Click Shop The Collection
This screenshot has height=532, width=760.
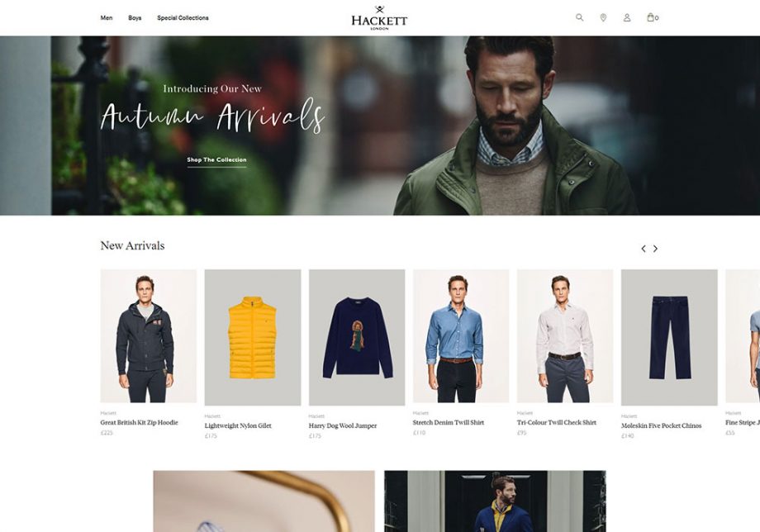[x=217, y=159]
